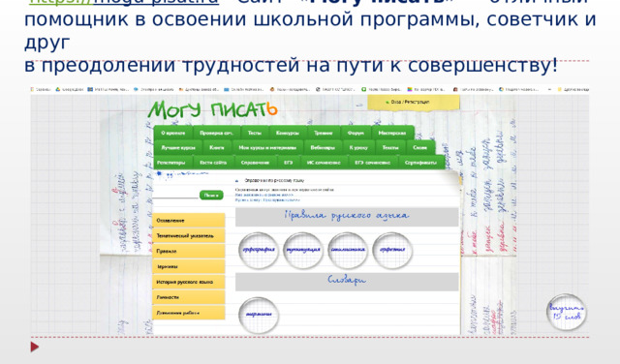Open the 'Мастерская' menu tab
This screenshot has width=620, height=364.
click(392, 133)
